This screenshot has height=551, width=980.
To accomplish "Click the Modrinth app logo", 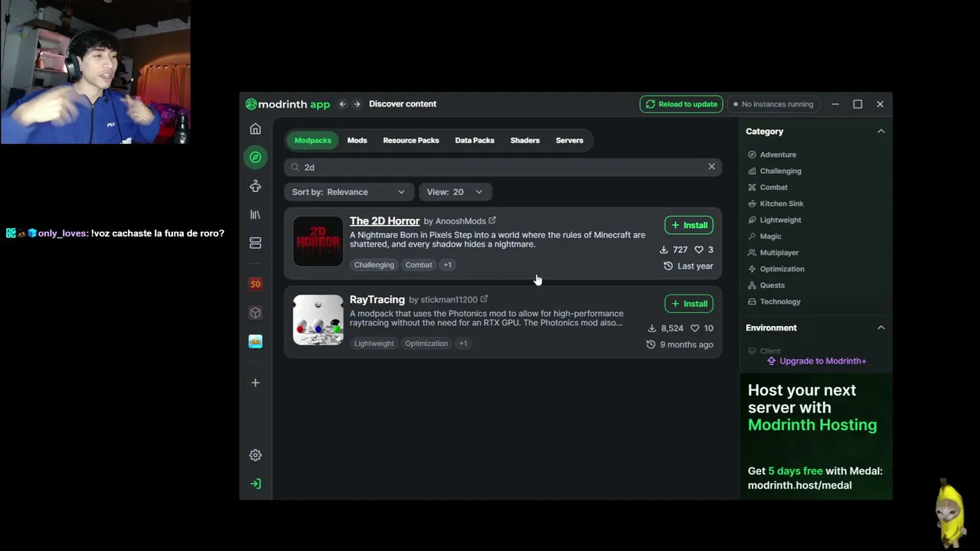I will (288, 104).
